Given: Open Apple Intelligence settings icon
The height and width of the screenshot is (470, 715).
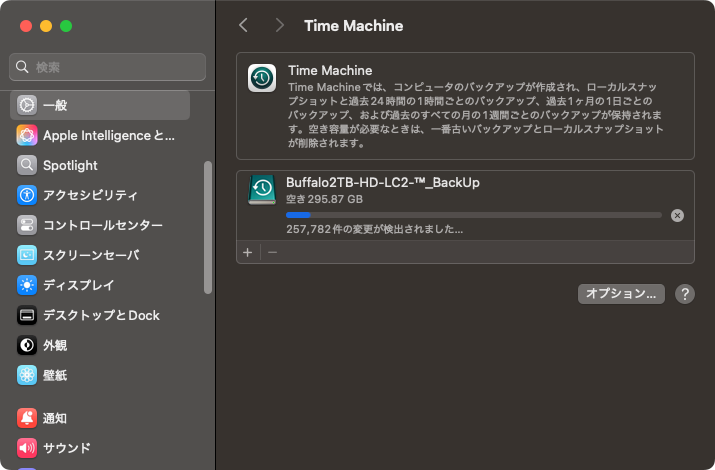Looking at the screenshot, I should 27,135.
